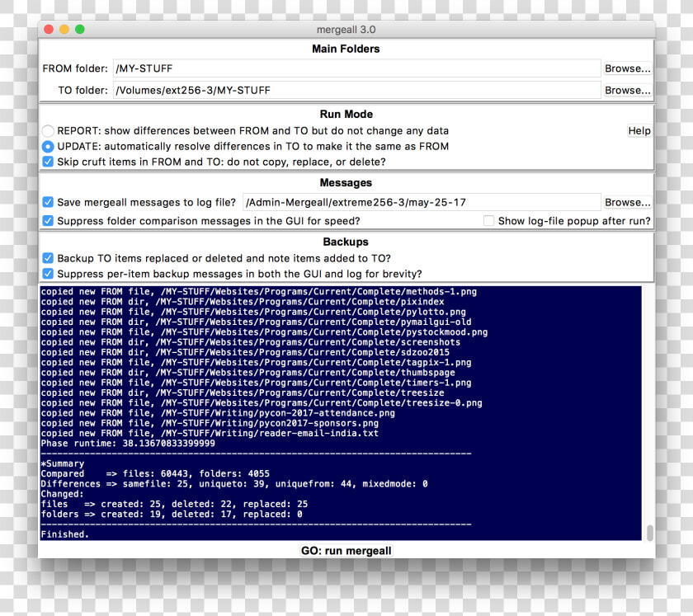Click the TO folder path field
The width and height of the screenshot is (693, 616).
click(x=356, y=90)
